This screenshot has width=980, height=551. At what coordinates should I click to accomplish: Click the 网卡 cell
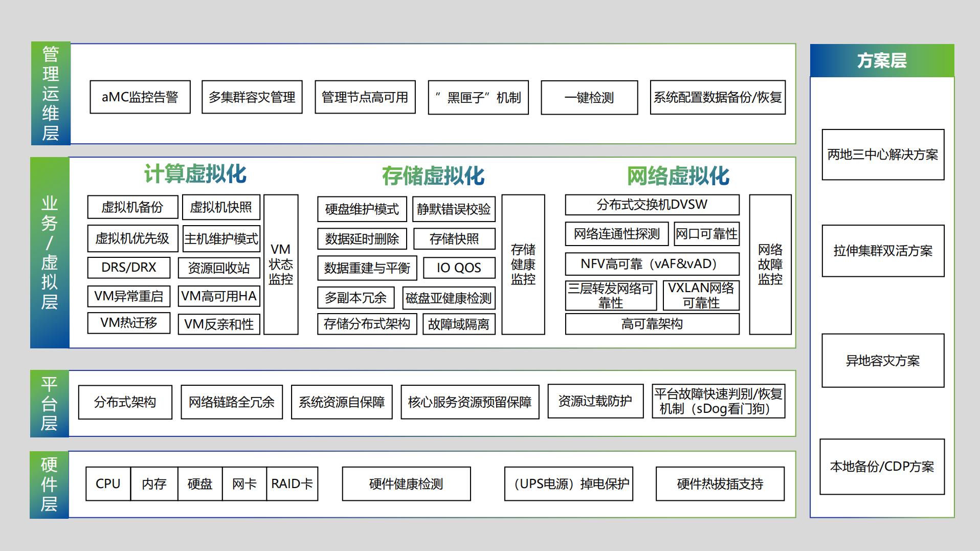pos(244,484)
